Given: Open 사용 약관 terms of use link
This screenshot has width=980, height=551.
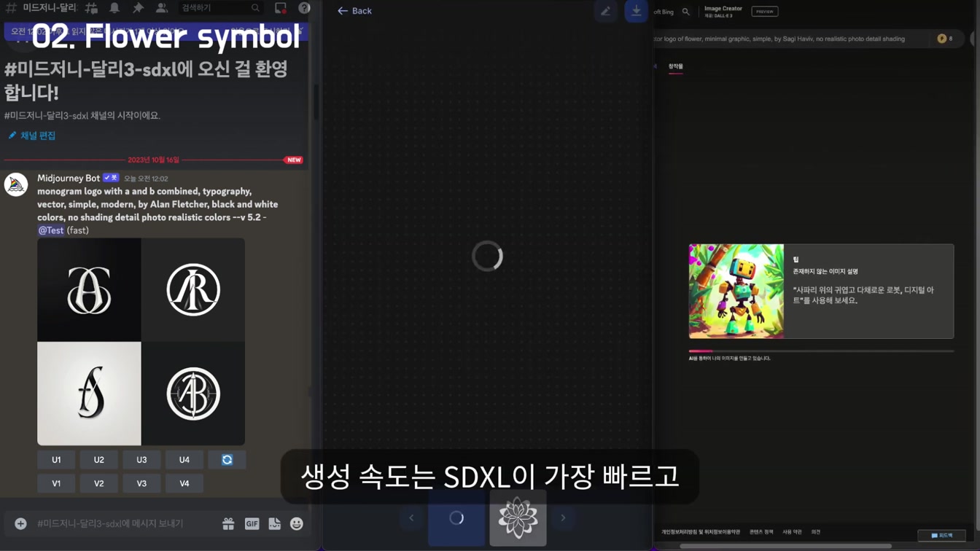Looking at the screenshot, I should (x=792, y=532).
